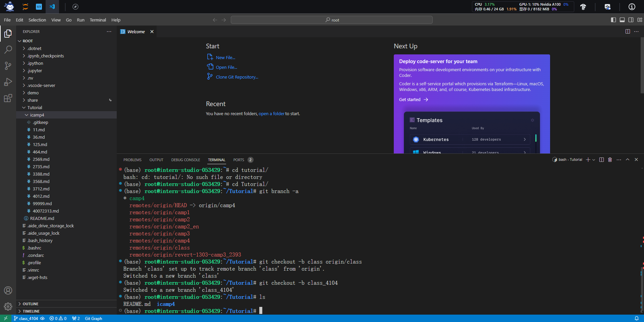Screen dimensions: 644x322
Task: Open Git Graph from status bar
Action: point(93,318)
